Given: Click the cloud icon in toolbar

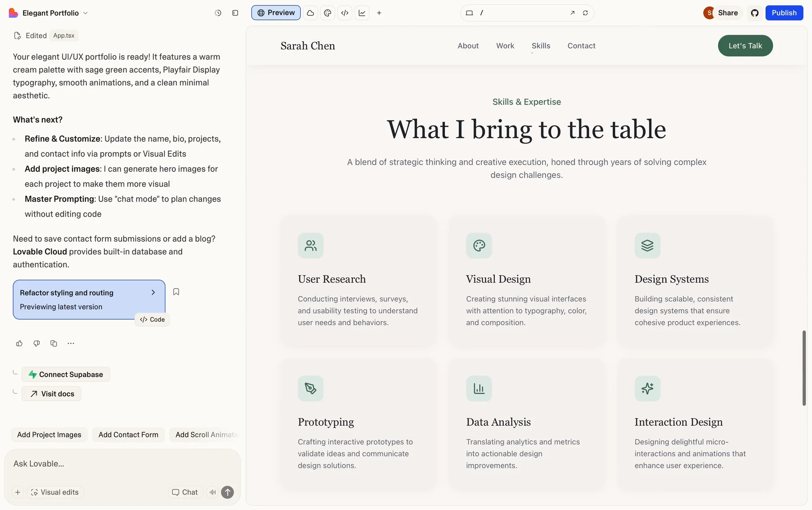Looking at the screenshot, I should [x=310, y=13].
